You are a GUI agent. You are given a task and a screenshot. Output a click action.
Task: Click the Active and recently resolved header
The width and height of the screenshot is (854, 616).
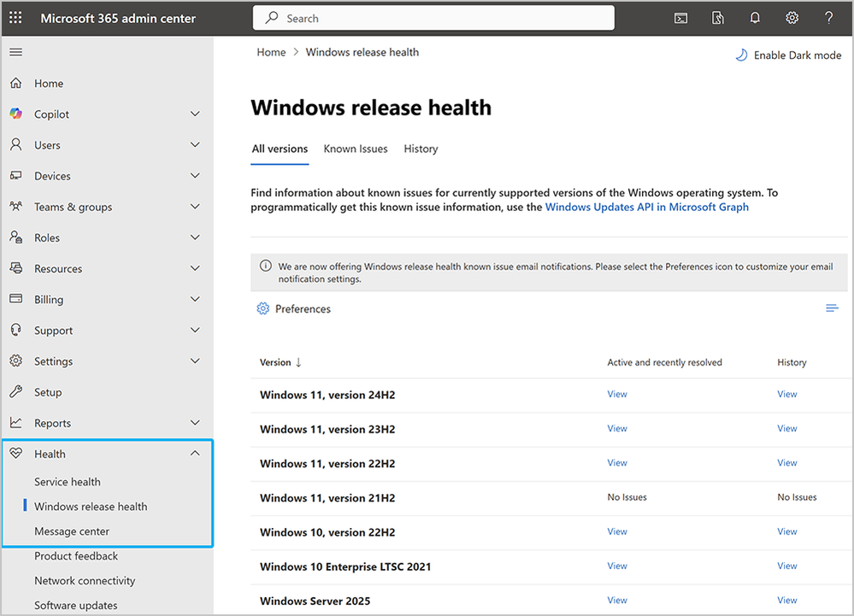point(664,362)
